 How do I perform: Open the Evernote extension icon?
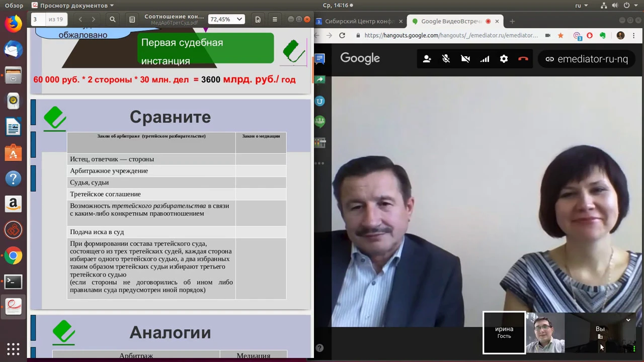tap(603, 35)
